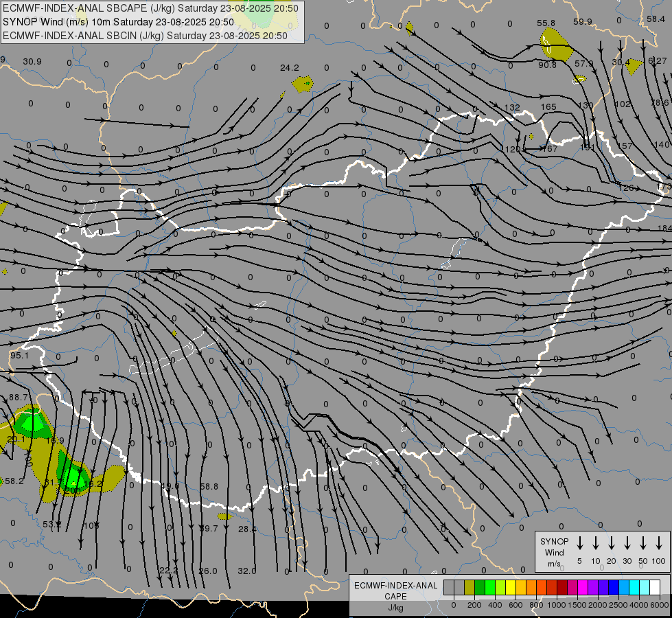Click the dark green swatch right of 200
The image size is (672, 618).
pos(480,588)
